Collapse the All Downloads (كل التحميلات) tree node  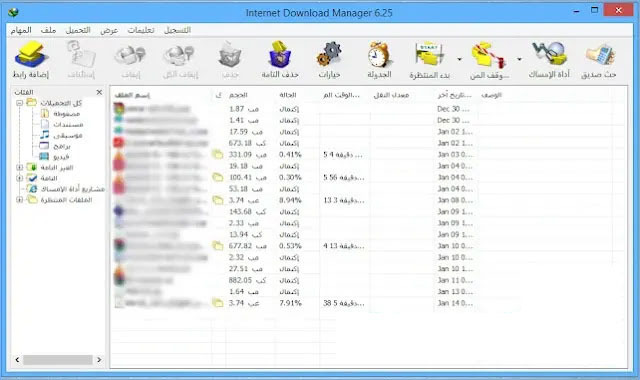(19, 103)
